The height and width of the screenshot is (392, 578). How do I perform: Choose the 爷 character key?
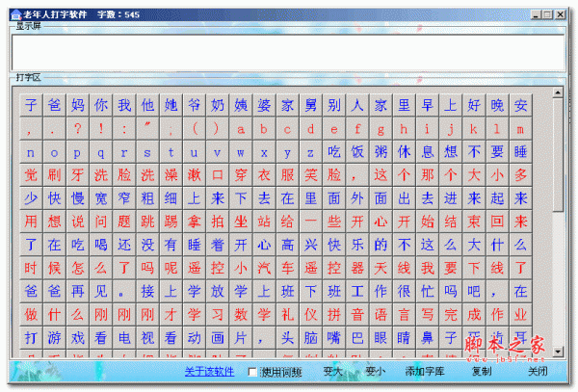pos(195,105)
